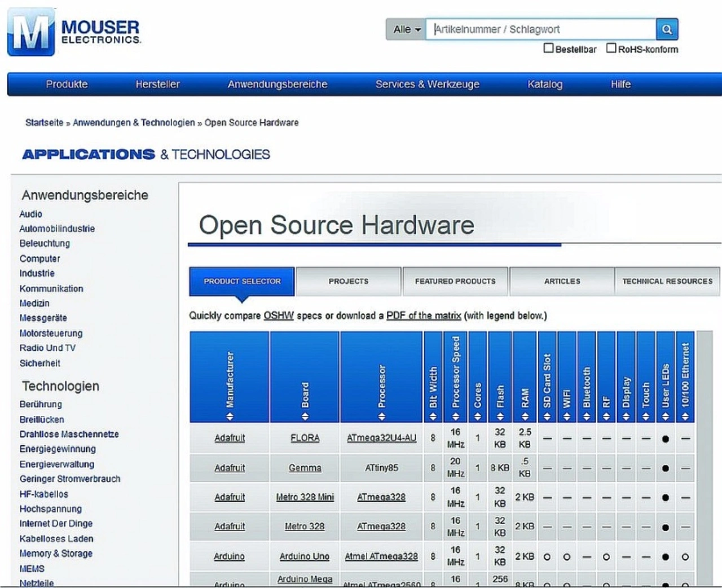Open Services & Werkzeuge menu
This screenshot has height=588, width=722.
[427, 84]
